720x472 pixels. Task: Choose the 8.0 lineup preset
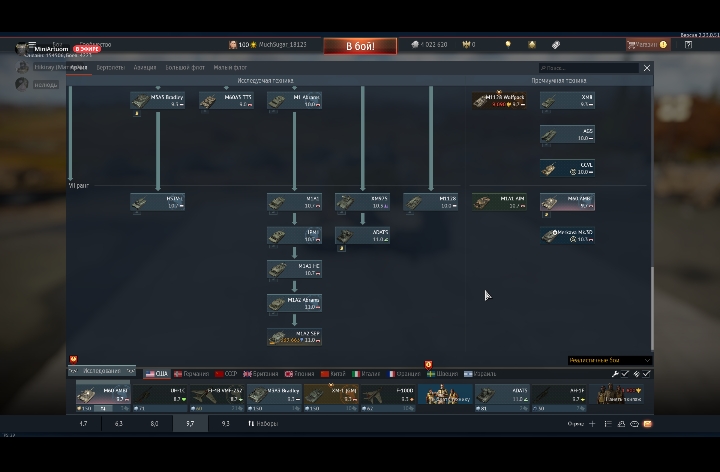(x=154, y=423)
